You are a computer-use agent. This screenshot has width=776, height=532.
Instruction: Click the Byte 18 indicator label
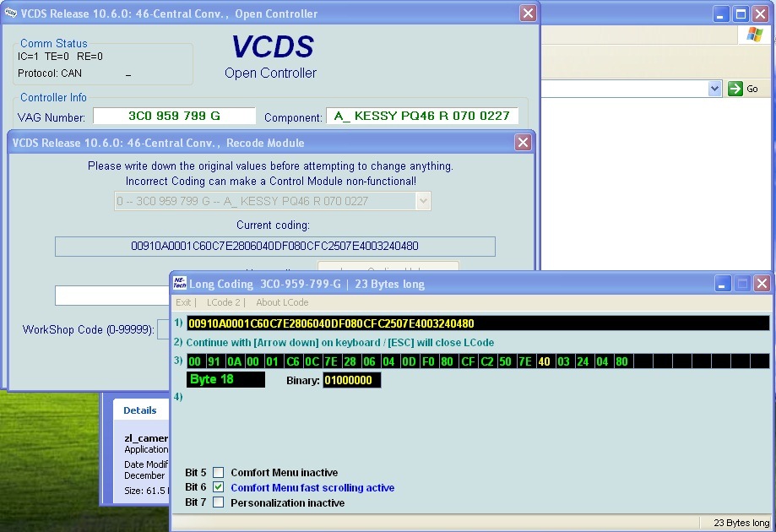[225, 379]
